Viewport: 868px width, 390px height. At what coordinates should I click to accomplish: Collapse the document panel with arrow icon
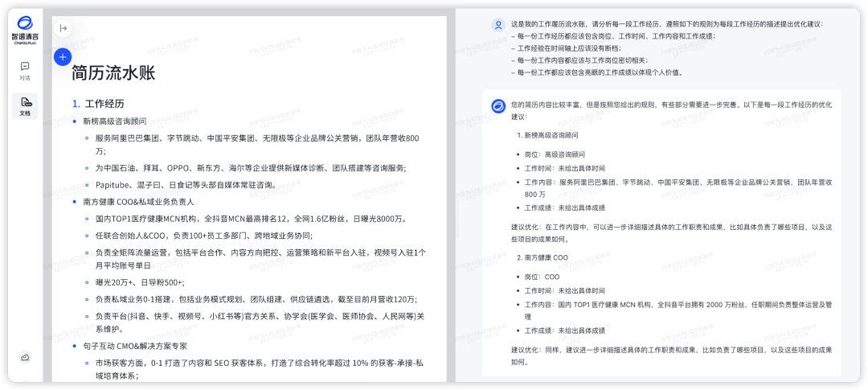pos(63,28)
